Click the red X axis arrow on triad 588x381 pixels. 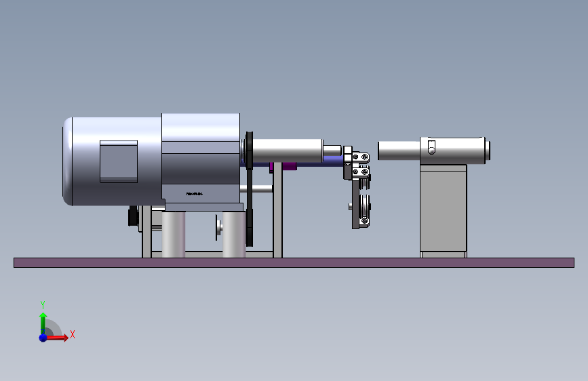pos(58,338)
